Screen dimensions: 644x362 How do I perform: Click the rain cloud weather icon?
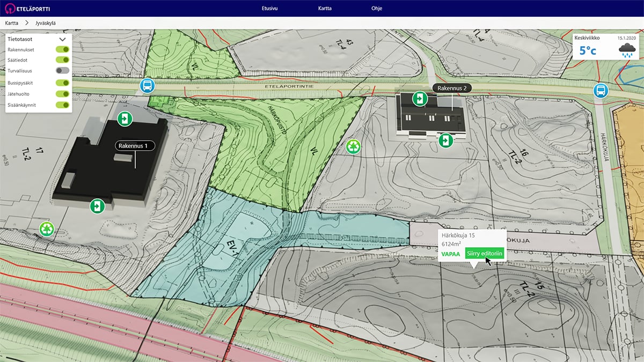click(x=627, y=50)
